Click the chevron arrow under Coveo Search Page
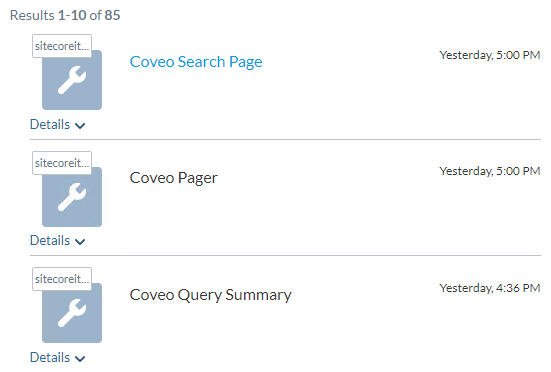 tap(80, 126)
